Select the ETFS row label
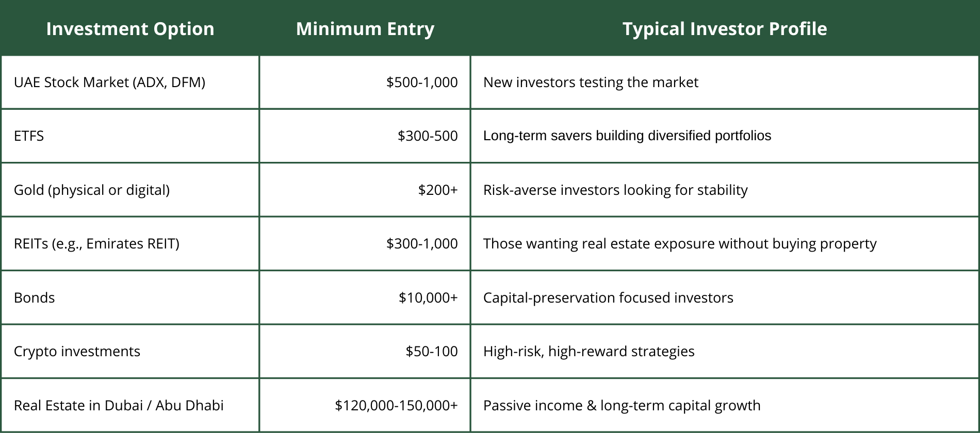 tap(29, 136)
